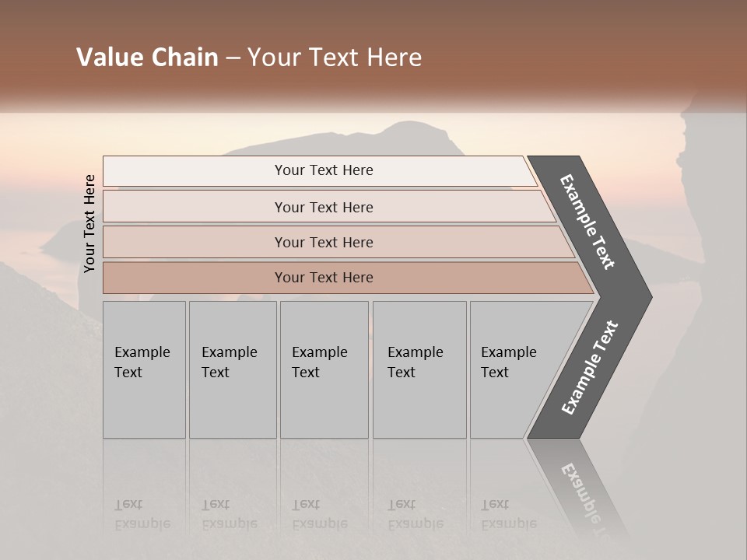
Task: Select the 'Value Chain – Your Text Here' title
Action: (x=249, y=57)
